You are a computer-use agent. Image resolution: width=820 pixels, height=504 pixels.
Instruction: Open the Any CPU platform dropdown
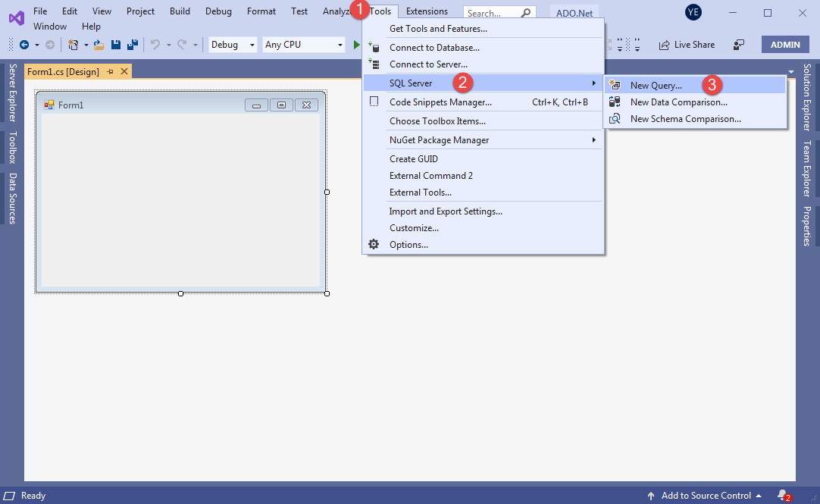click(303, 45)
